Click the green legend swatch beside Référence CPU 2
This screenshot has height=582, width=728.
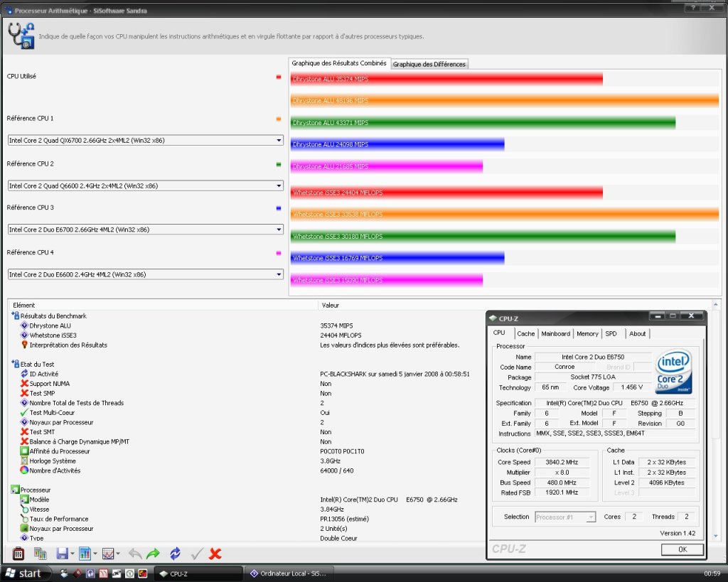pyautogui.click(x=279, y=164)
